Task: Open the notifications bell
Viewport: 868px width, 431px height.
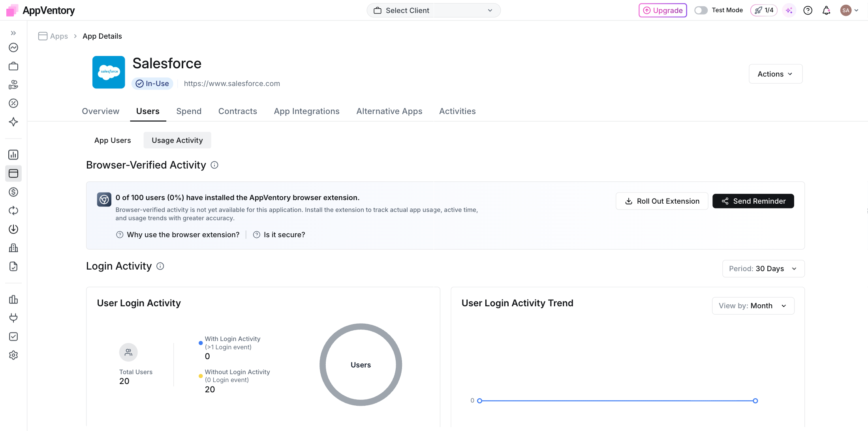Action: 827,10
